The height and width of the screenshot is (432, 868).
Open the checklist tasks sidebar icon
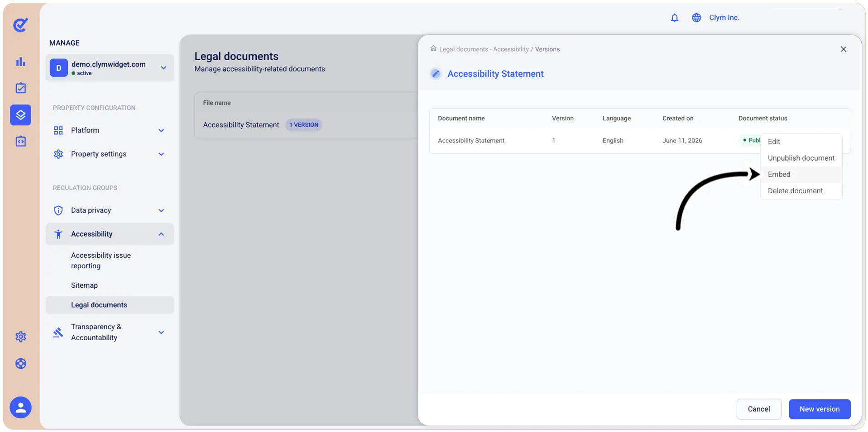click(x=20, y=88)
